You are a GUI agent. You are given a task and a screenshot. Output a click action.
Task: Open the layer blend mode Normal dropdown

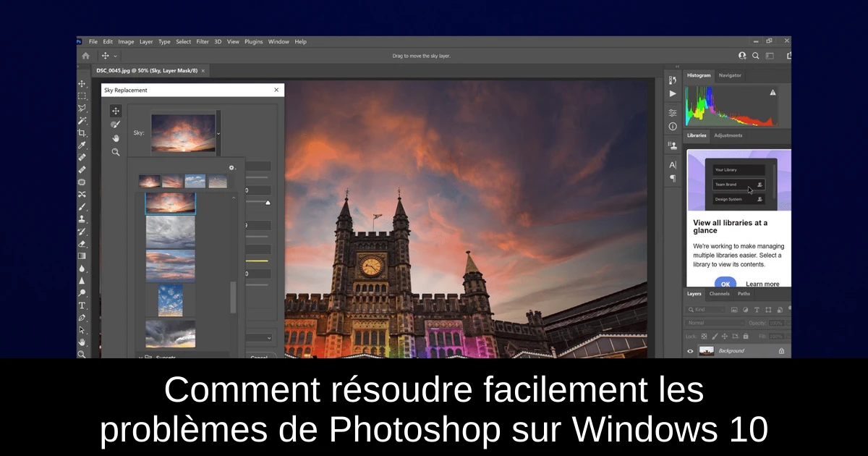715,323
